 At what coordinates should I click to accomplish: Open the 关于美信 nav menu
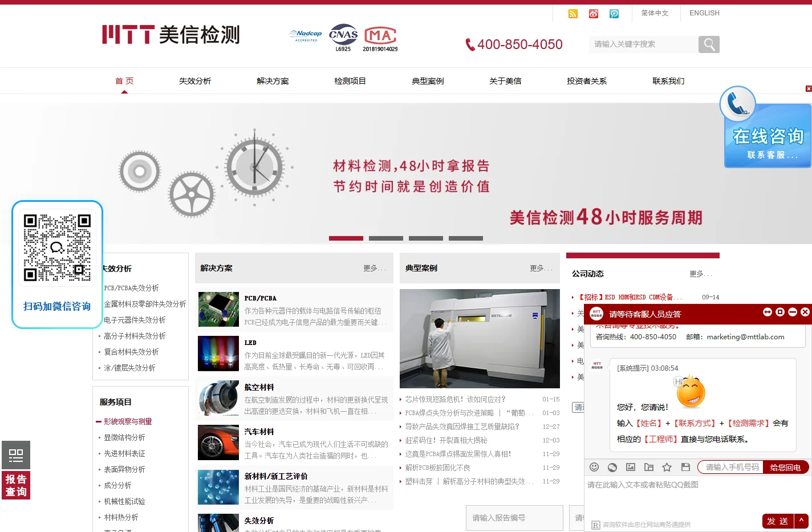505,81
